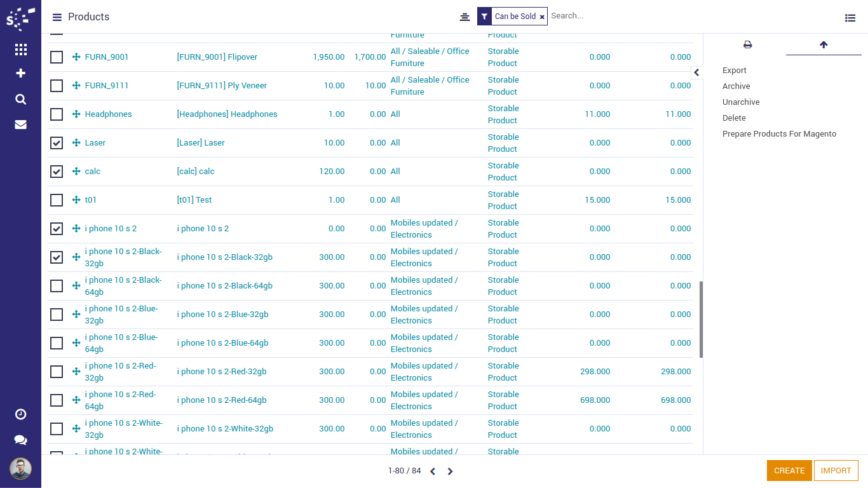
Task: Switch to list view icon at top right
Action: pyautogui.click(x=850, y=18)
